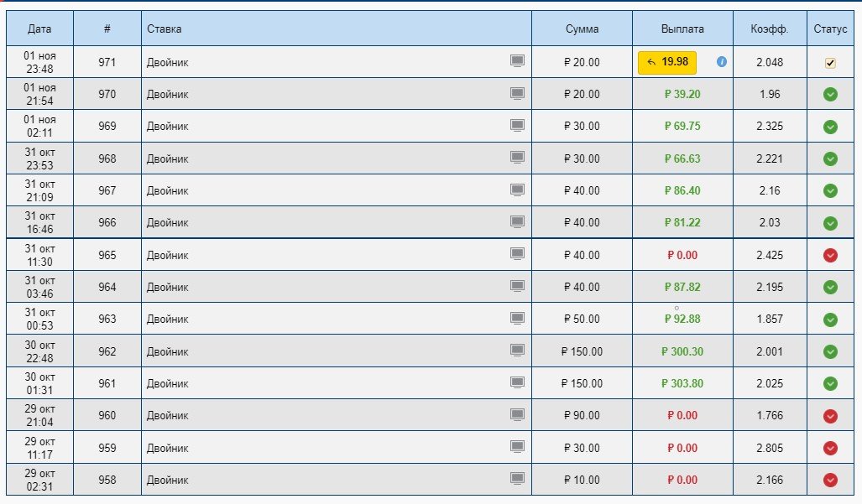This screenshot has width=862, height=504.
Task: Click the Коэфф. column header
Action: point(769,29)
